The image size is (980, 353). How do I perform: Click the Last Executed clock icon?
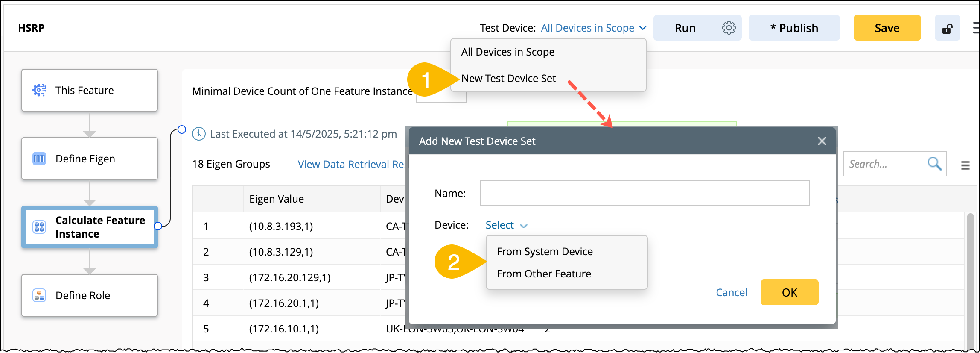tap(199, 134)
